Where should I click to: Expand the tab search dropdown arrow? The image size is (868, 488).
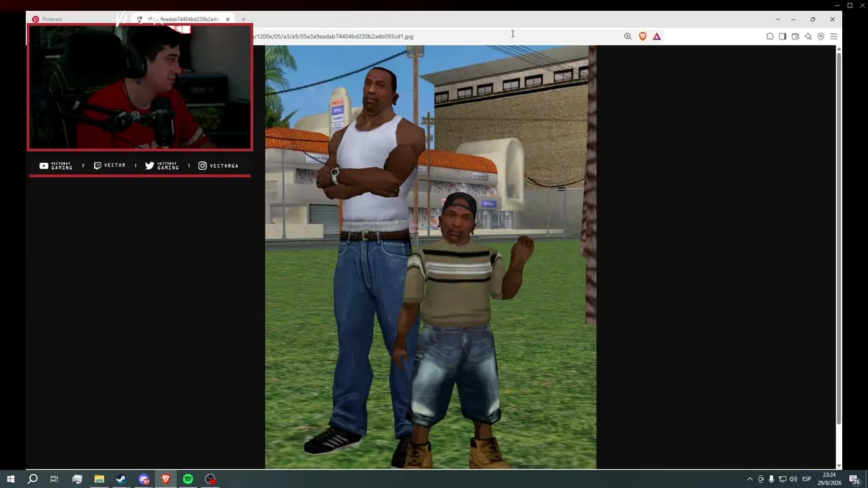[x=778, y=19]
